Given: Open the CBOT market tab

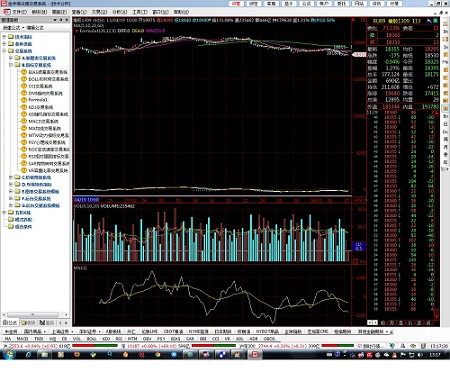Looking at the screenshot, I should [x=173, y=332].
